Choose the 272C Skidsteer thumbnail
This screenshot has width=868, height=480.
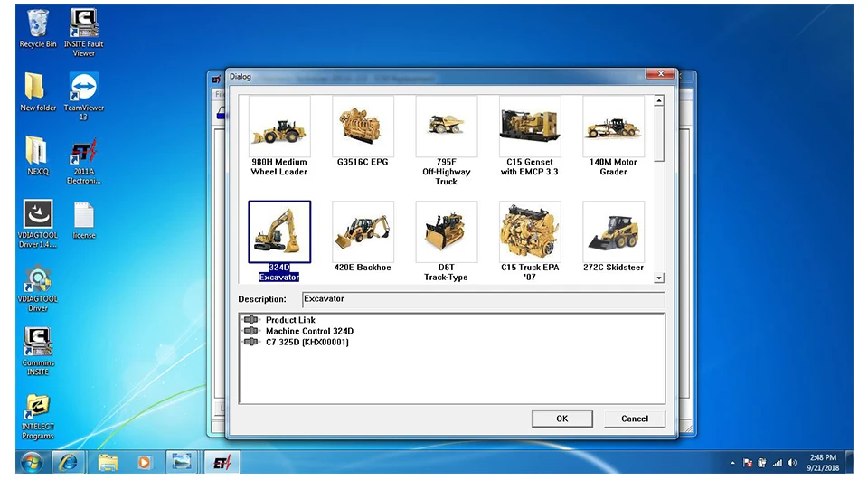tap(614, 231)
